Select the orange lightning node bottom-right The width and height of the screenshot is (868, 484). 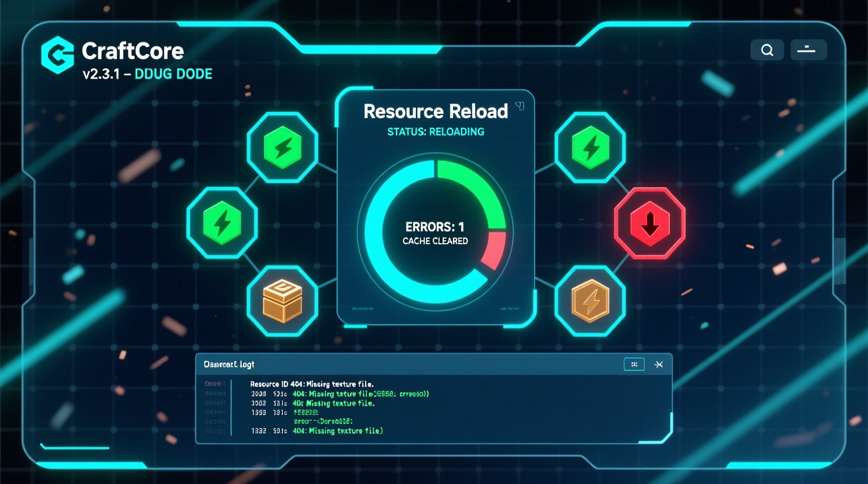590,301
